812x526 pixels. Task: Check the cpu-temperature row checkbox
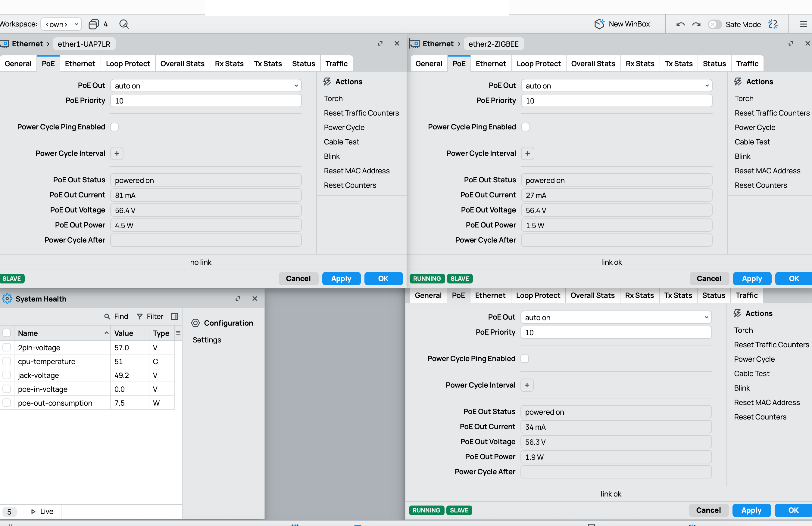(7, 361)
